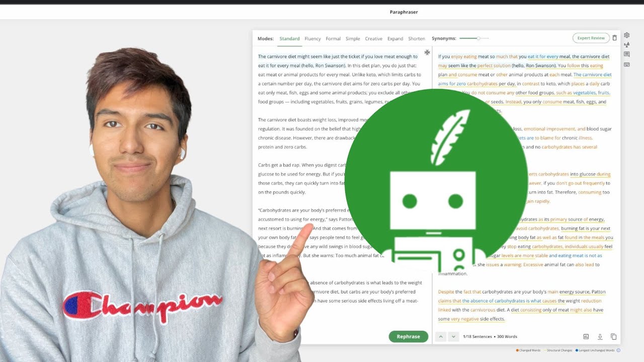The width and height of the screenshot is (644, 362).
Task: Choose the Simple mode
Action: tap(353, 39)
